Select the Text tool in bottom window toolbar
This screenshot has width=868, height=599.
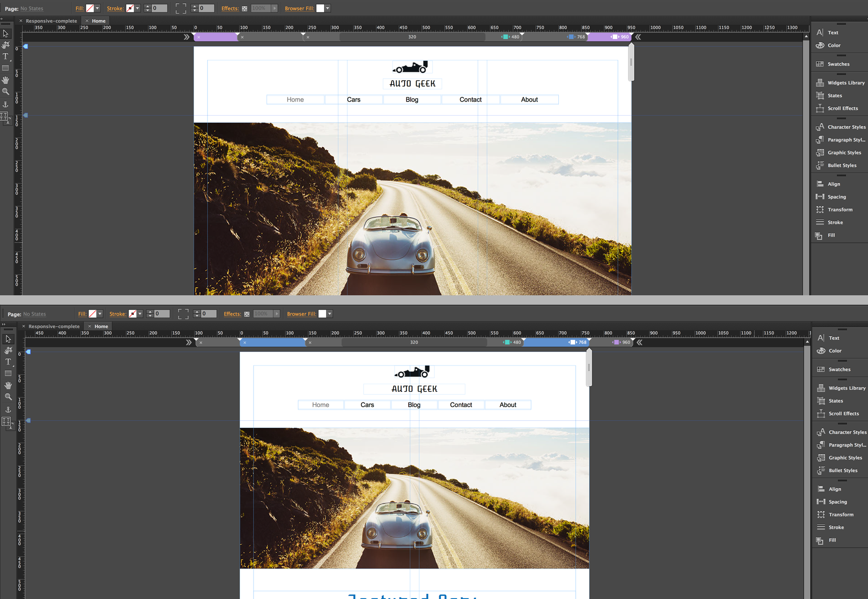[8, 362]
